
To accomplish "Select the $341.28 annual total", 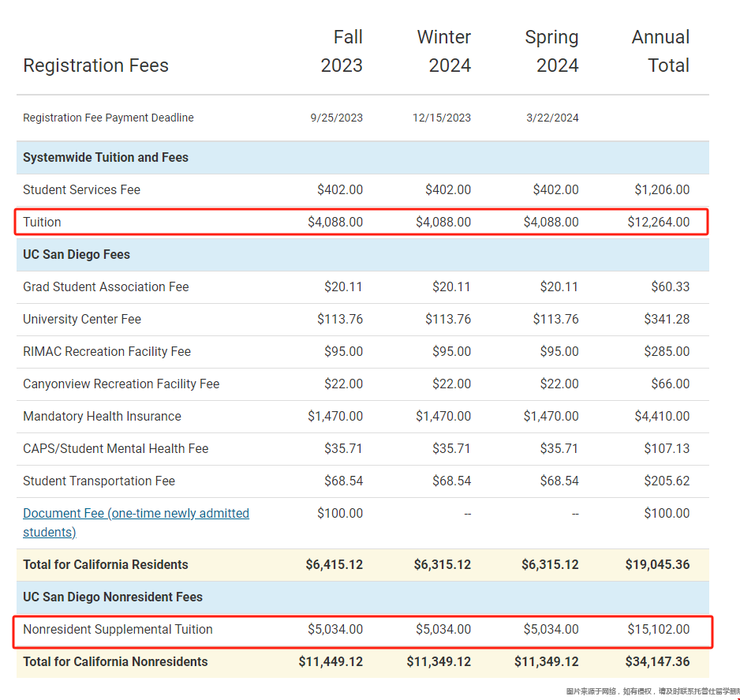I will (x=667, y=319).
